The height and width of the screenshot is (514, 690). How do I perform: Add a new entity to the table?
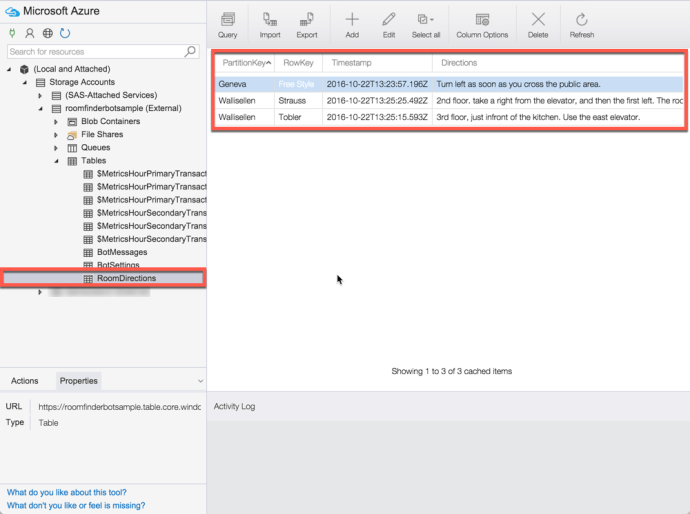pyautogui.click(x=352, y=25)
